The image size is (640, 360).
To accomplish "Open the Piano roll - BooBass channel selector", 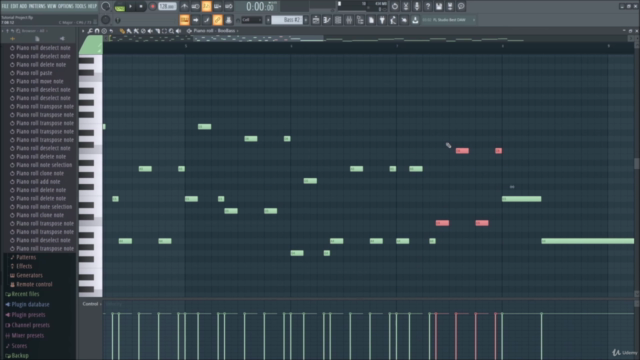I will (x=215, y=31).
